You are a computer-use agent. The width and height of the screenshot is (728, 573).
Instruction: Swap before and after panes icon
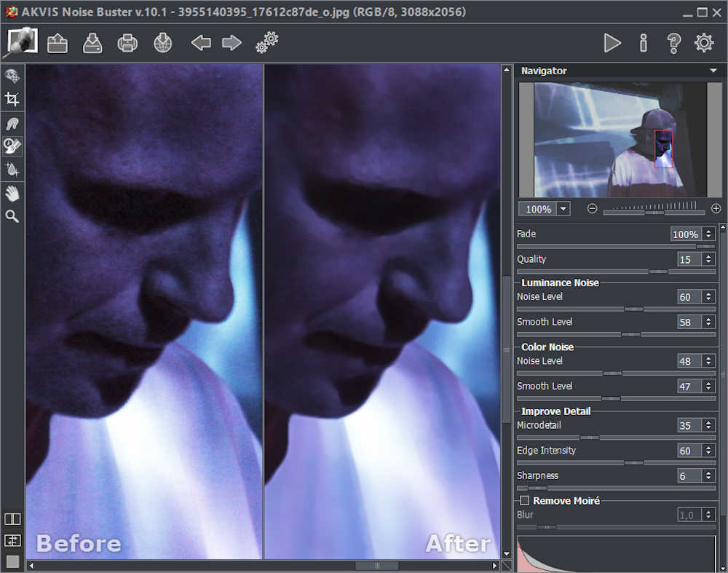point(12,540)
